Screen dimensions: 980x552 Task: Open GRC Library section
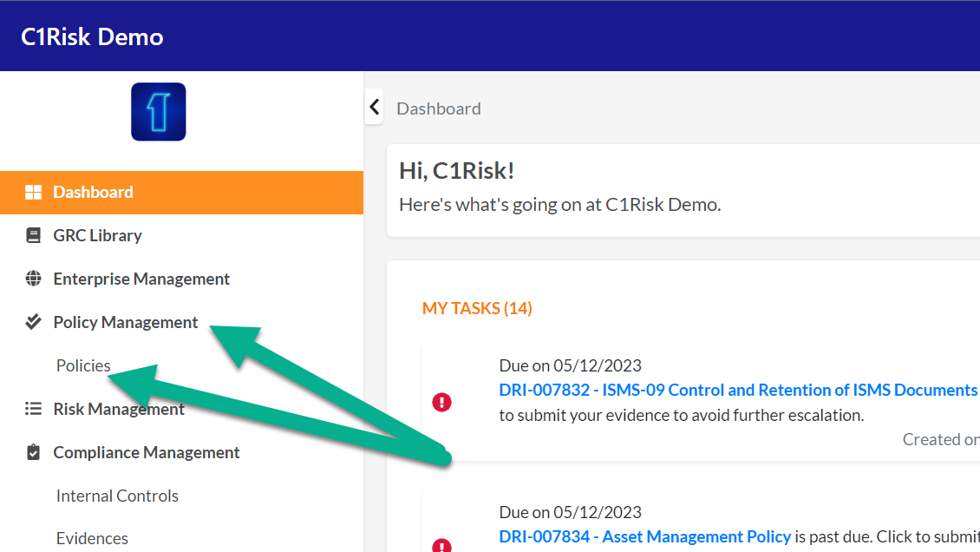tap(97, 236)
